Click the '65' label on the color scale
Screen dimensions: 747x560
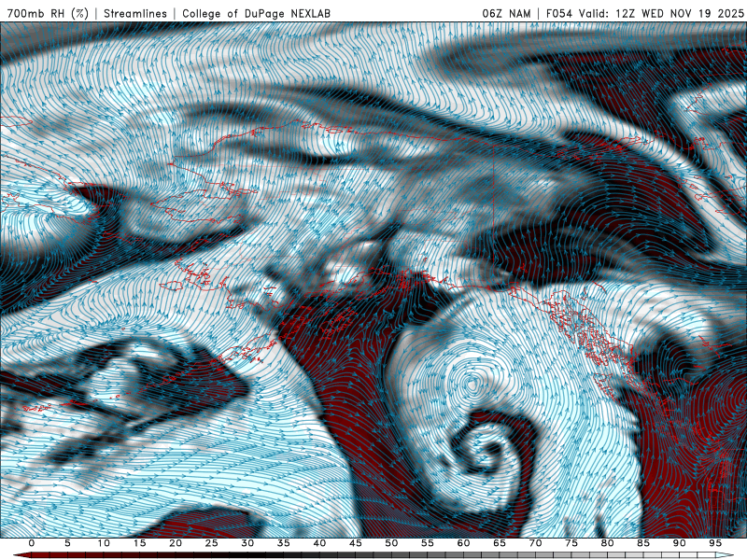500,543
